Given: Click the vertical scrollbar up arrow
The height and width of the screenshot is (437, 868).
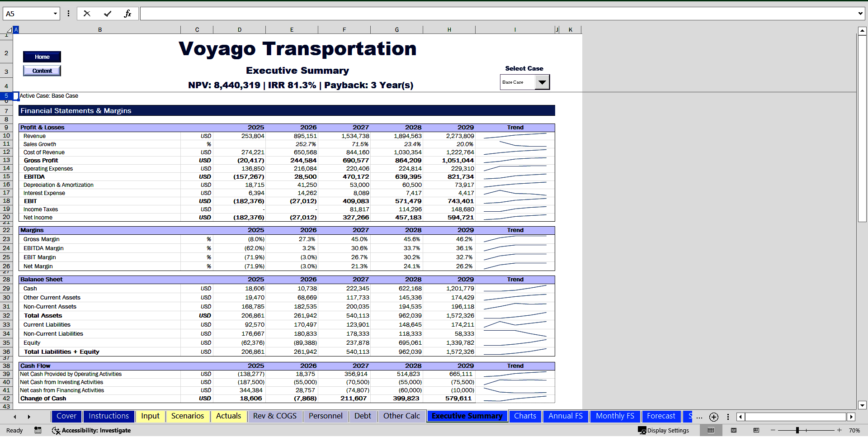Looking at the screenshot, I should pos(862,31).
